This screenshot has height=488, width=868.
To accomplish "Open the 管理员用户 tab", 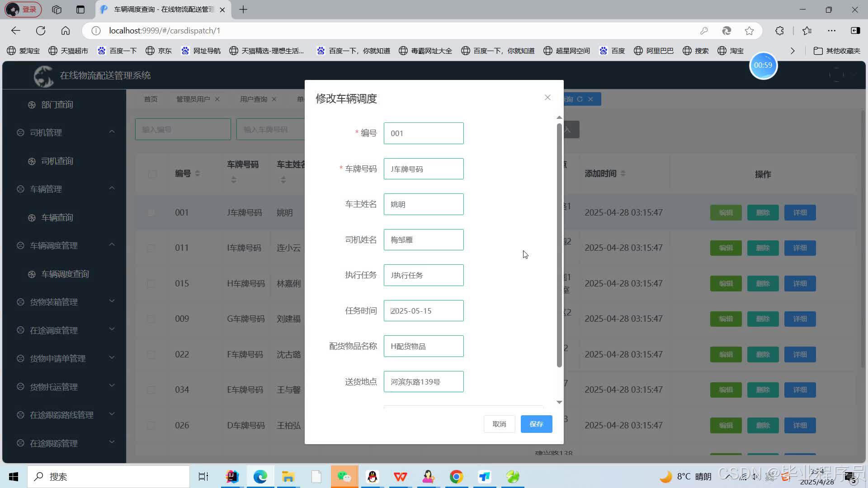I will click(193, 99).
